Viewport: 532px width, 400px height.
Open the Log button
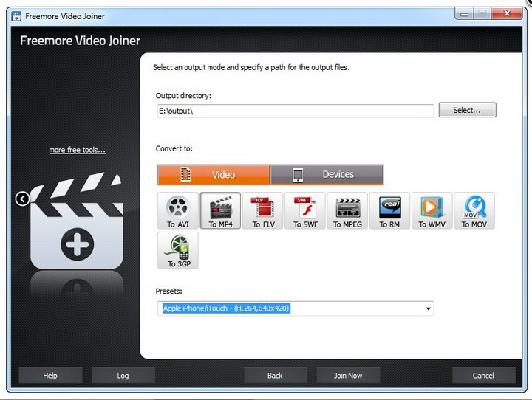click(x=123, y=375)
